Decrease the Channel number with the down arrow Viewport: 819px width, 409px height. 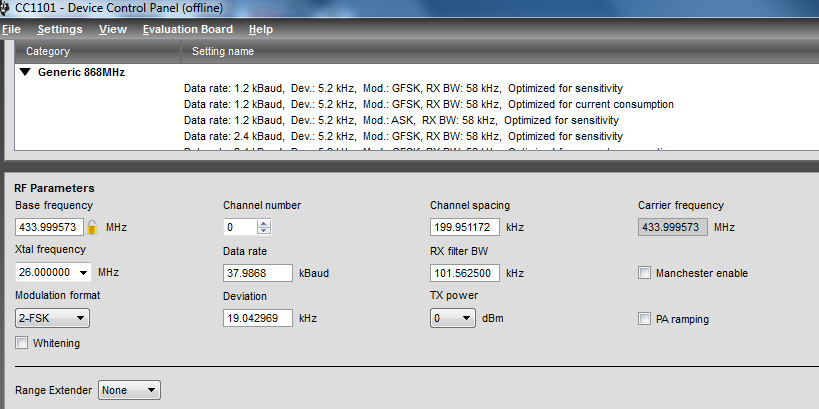[x=264, y=230]
